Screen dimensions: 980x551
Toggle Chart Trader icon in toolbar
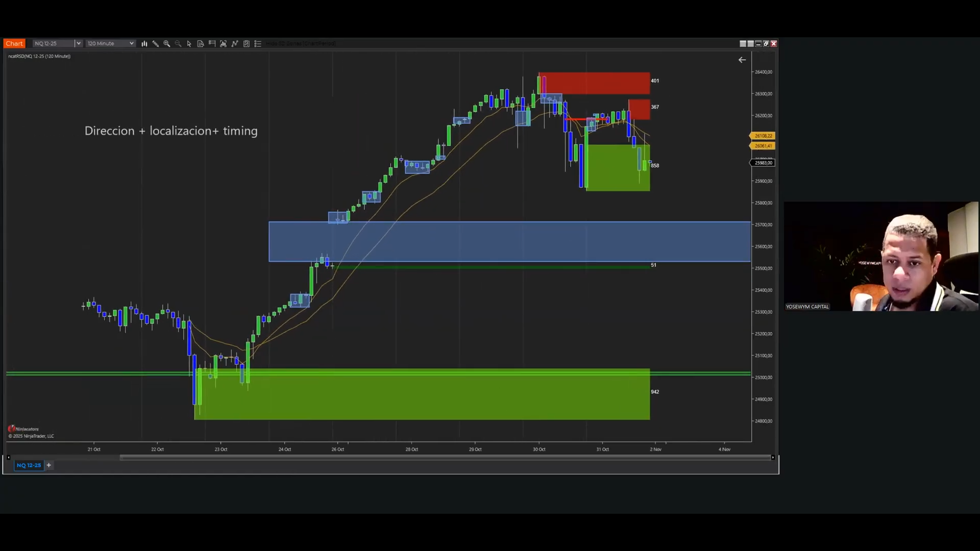click(212, 44)
